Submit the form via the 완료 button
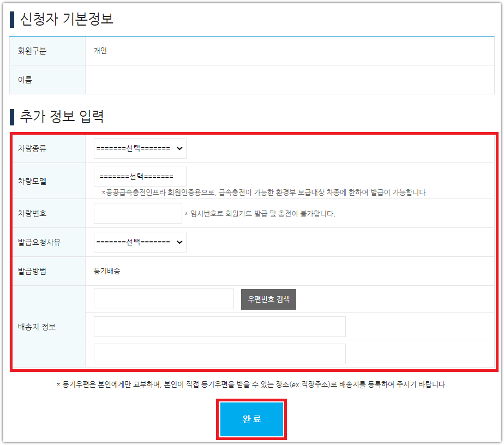Image resolution: width=504 pixels, height=445 pixels. tap(251, 419)
